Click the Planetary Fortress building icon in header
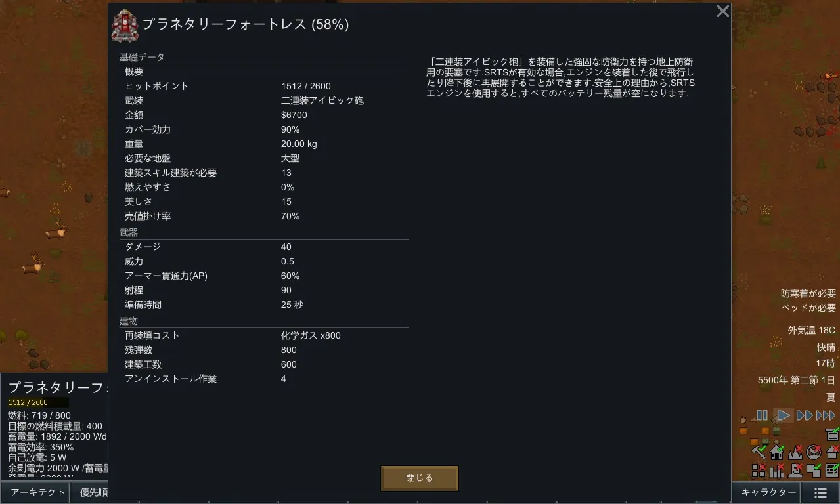840x504 pixels. point(125,25)
